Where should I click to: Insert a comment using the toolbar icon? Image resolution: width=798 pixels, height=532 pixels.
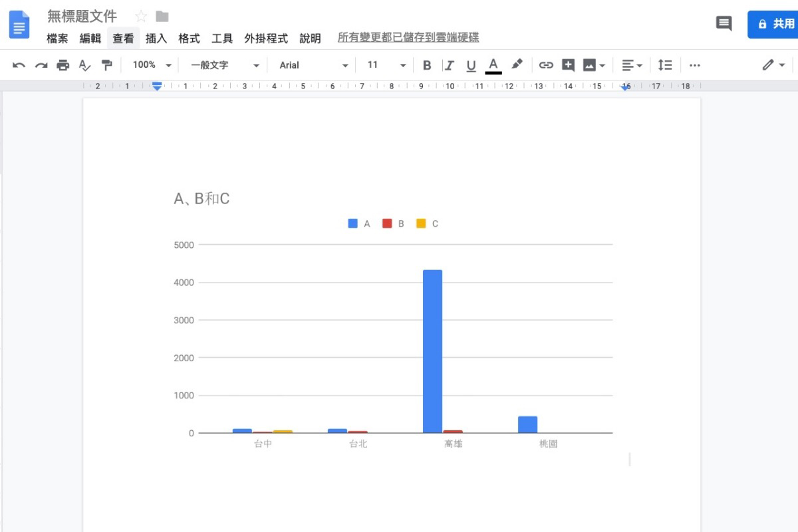569,65
